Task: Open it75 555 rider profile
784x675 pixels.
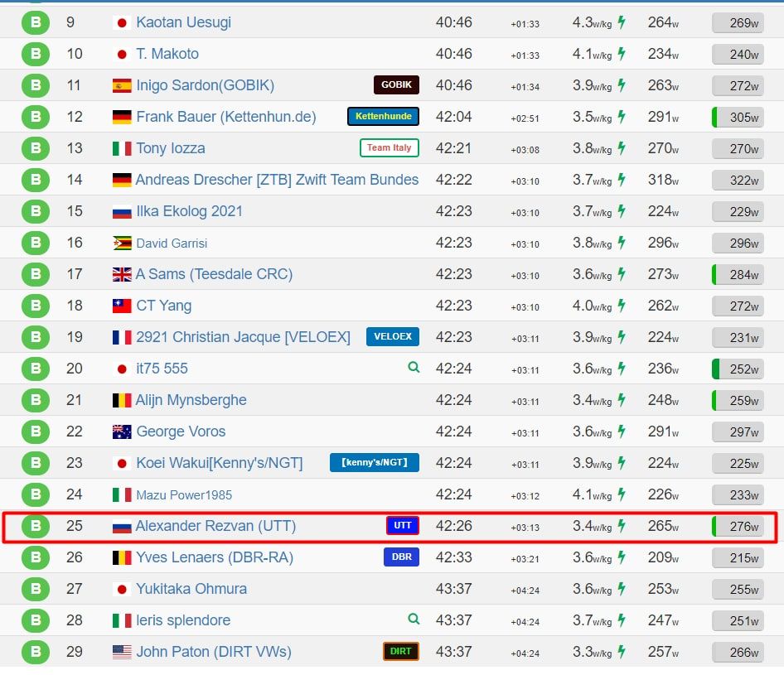Action: [x=162, y=369]
